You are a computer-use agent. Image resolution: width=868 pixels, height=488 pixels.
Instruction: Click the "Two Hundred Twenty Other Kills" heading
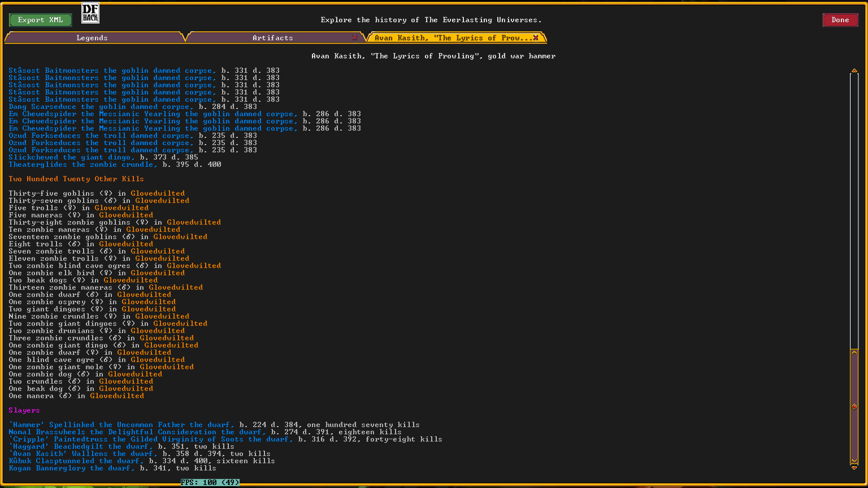(76, 179)
